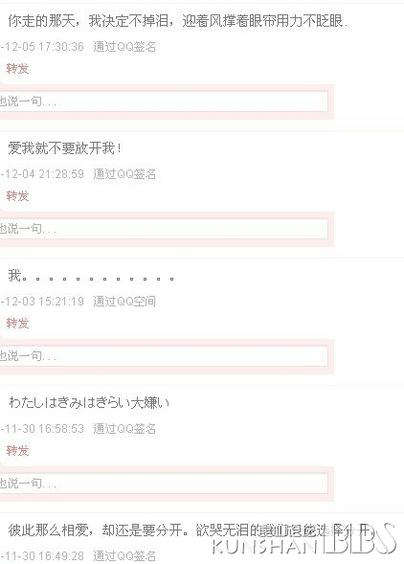Click 转发 under the 爱我就不要放开我 post
Viewport: 404px width, 564px height.
pos(17,196)
